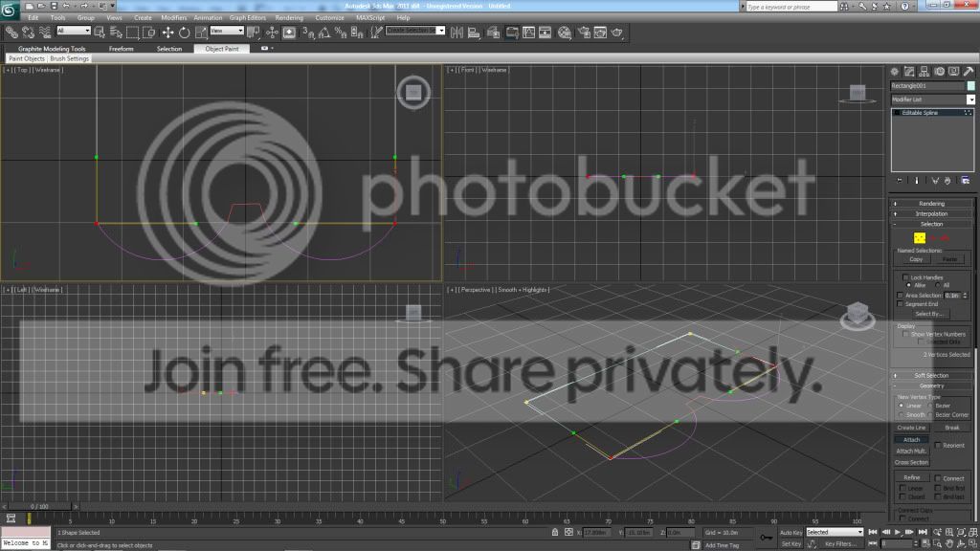The image size is (980, 551).
Task: Enable the Reorient checkbox
Action: [938, 446]
